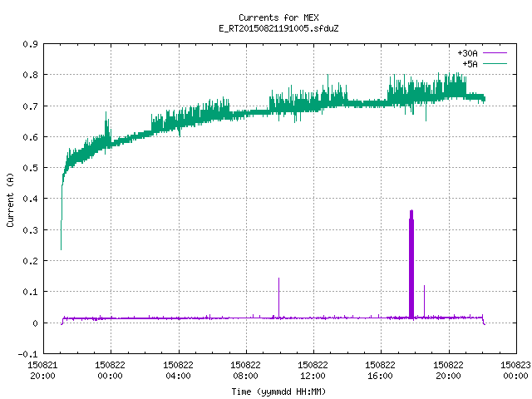Click the 'Current (A)' y-axis label
The height and width of the screenshot is (399, 532).
pos(10,199)
